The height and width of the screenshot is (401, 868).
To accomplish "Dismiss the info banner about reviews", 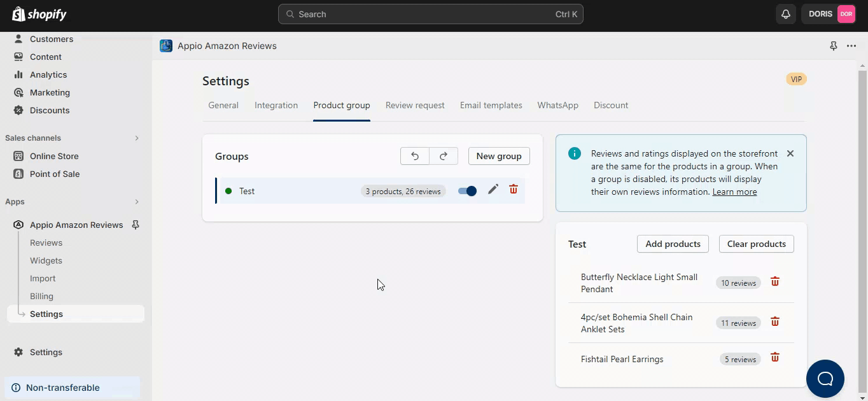I will tap(790, 153).
